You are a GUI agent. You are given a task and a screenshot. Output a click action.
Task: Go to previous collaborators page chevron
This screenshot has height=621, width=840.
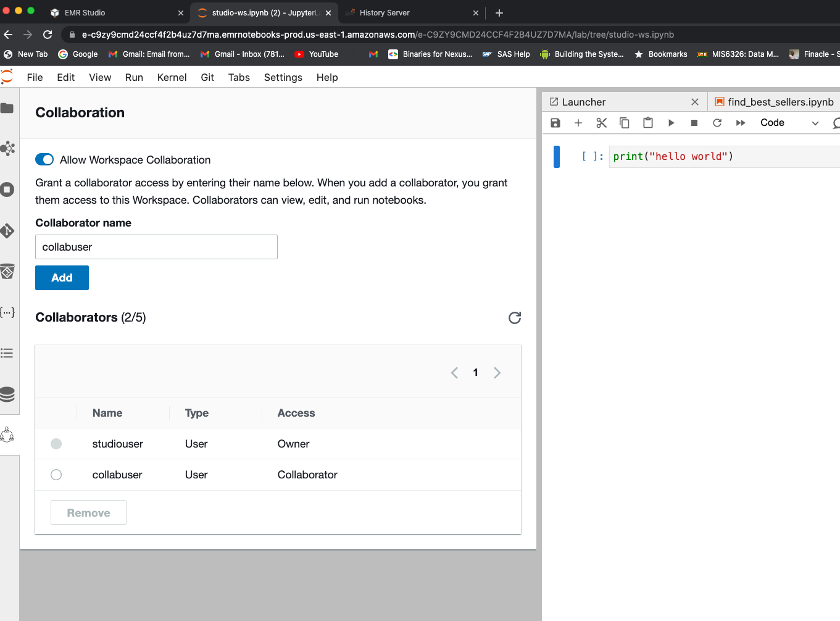455,373
